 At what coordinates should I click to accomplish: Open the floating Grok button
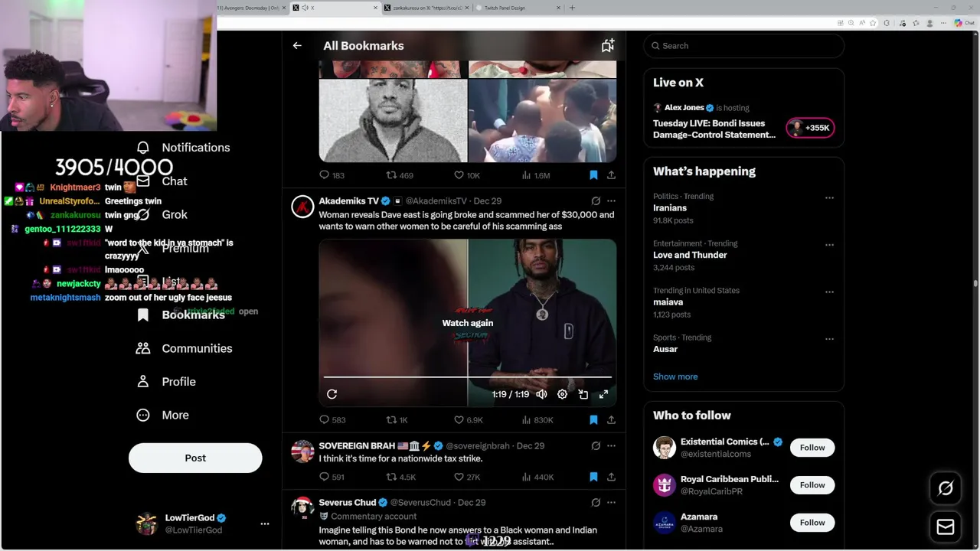(x=946, y=488)
